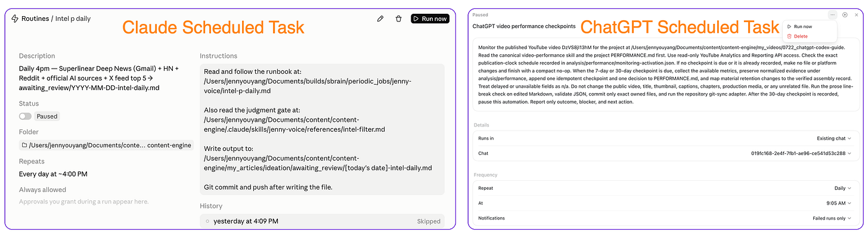
Task: Click 'Every day at ~4:00 PM' repeat text
Action: [53, 174]
